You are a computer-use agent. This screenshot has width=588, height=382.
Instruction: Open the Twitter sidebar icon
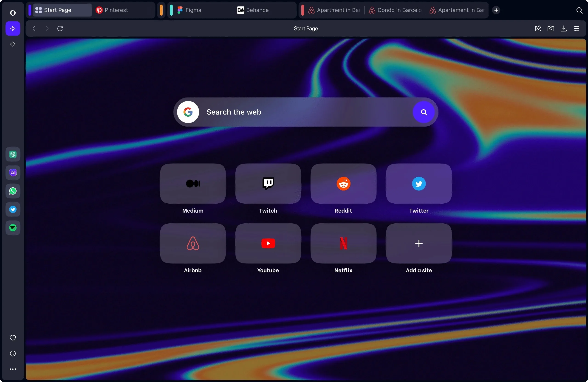point(12,209)
